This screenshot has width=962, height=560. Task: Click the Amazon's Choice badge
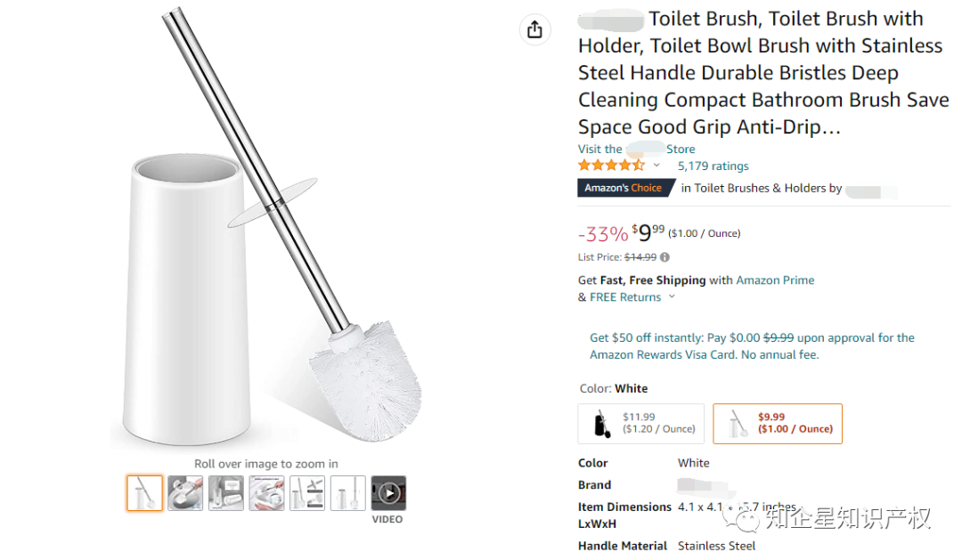(623, 188)
